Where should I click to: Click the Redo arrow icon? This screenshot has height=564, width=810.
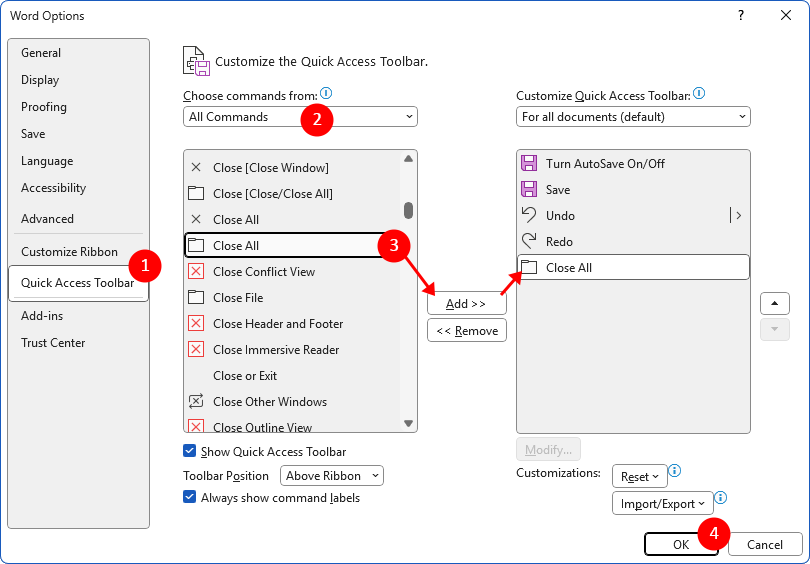coord(529,241)
